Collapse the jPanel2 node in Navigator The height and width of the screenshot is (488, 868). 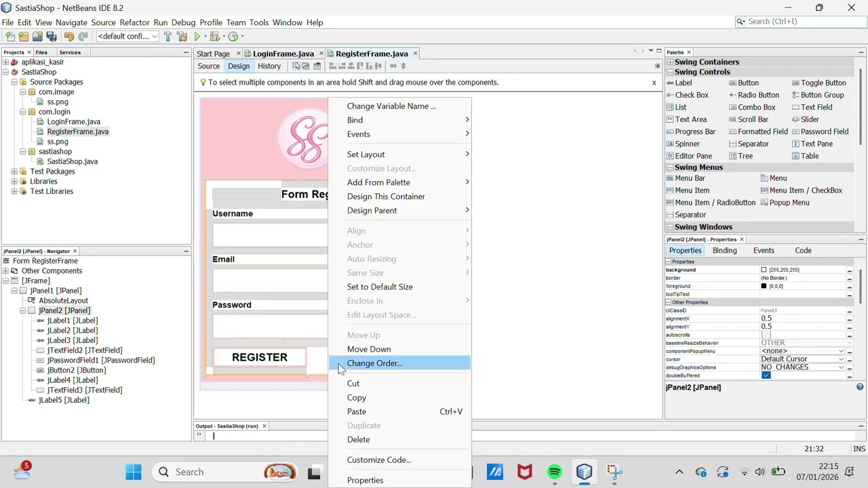pyautogui.click(x=22, y=310)
